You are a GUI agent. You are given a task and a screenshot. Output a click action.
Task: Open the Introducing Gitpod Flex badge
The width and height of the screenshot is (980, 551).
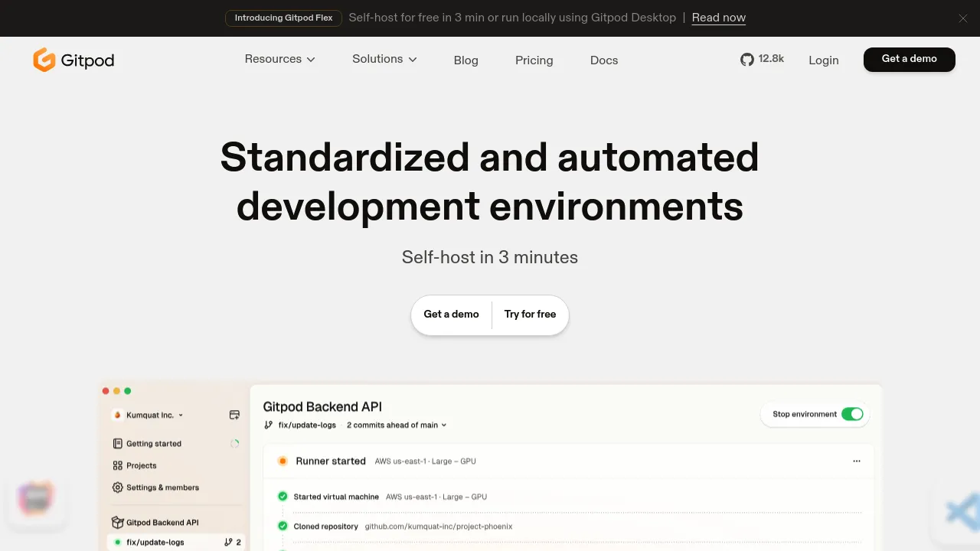point(283,18)
